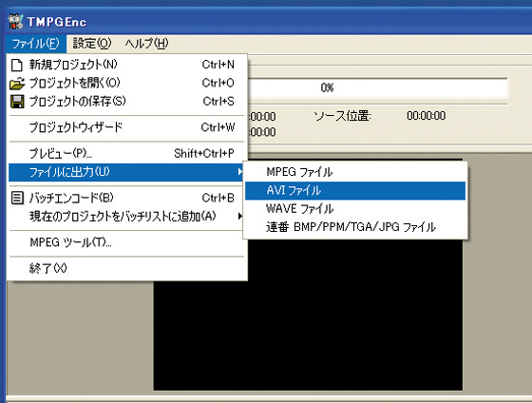This screenshot has width=532, height=403.
Task: Select 連番 BMP/PPM/TGA/JPG ファイル option
Action: [x=355, y=227]
